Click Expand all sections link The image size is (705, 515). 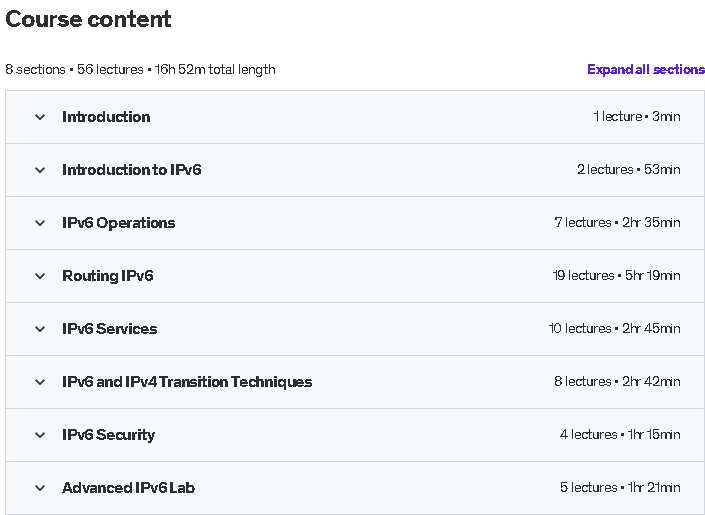[x=646, y=69]
